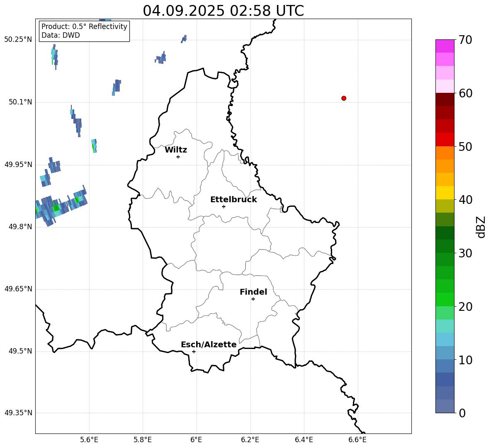
Task: Click the 6°E longitude label
Action: tap(196, 440)
